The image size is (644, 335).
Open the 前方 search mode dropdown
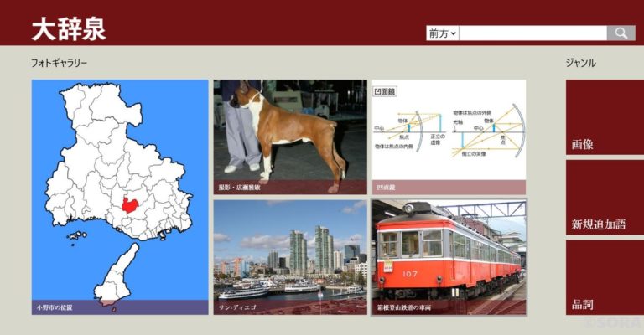point(443,33)
